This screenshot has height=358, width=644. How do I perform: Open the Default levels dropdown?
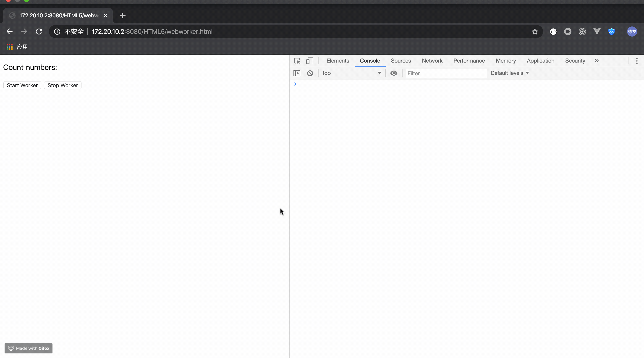pyautogui.click(x=510, y=73)
